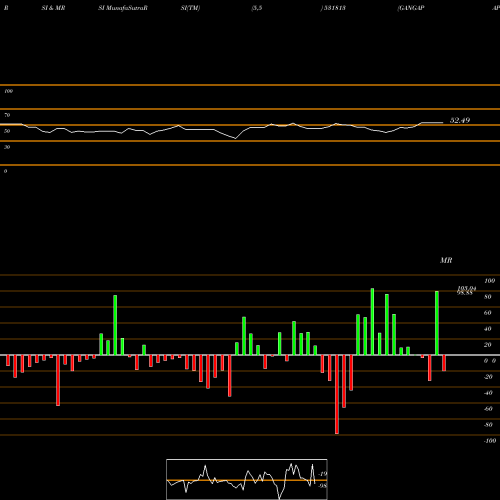Click the MR axis label 80
This screenshot has height=500, width=500.
[487, 297]
